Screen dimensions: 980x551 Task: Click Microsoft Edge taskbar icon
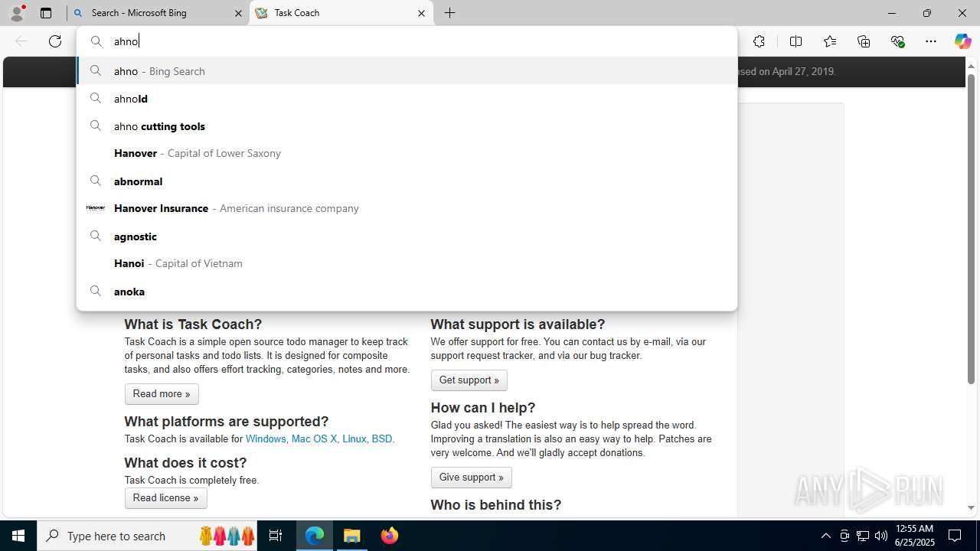click(x=315, y=536)
